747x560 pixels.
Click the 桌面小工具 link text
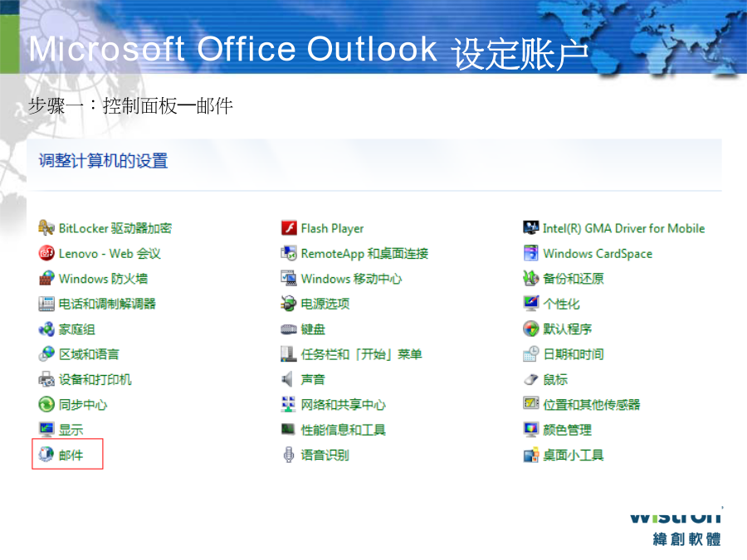click(x=574, y=455)
